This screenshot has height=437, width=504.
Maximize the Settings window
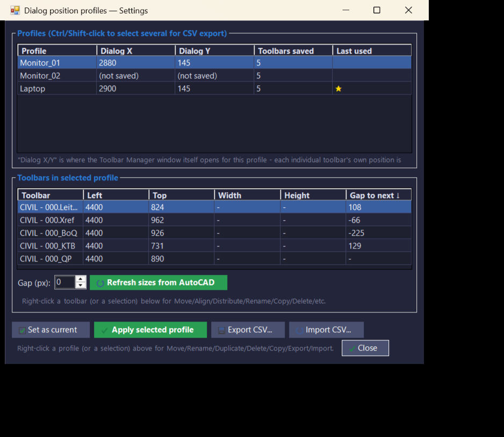[377, 10]
